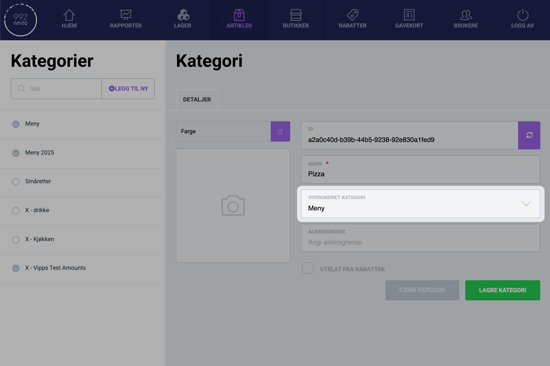This screenshot has width=550, height=366.
Task: Click the Legg til ny button
Action: coord(128,88)
